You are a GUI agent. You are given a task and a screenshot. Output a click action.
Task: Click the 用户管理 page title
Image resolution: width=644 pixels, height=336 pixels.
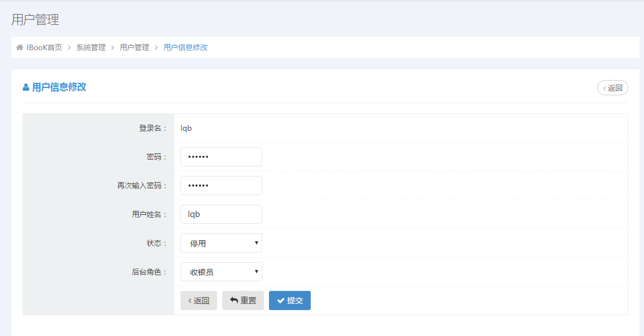[35, 20]
